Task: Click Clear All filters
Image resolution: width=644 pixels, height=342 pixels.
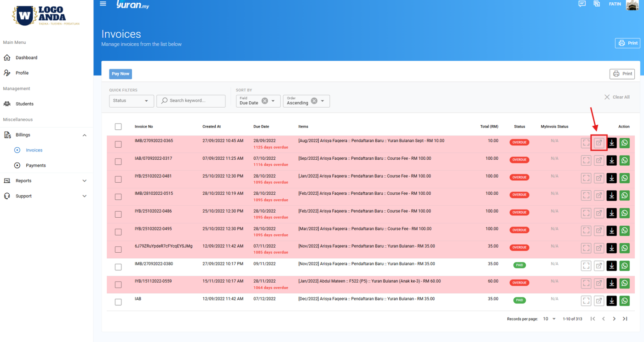Action: click(x=617, y=97)
